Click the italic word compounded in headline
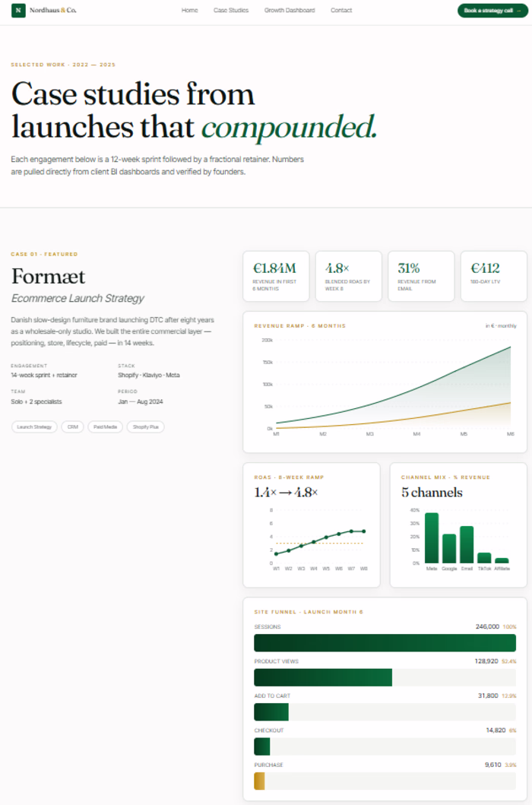532x805 pixels. coord(289,127)
